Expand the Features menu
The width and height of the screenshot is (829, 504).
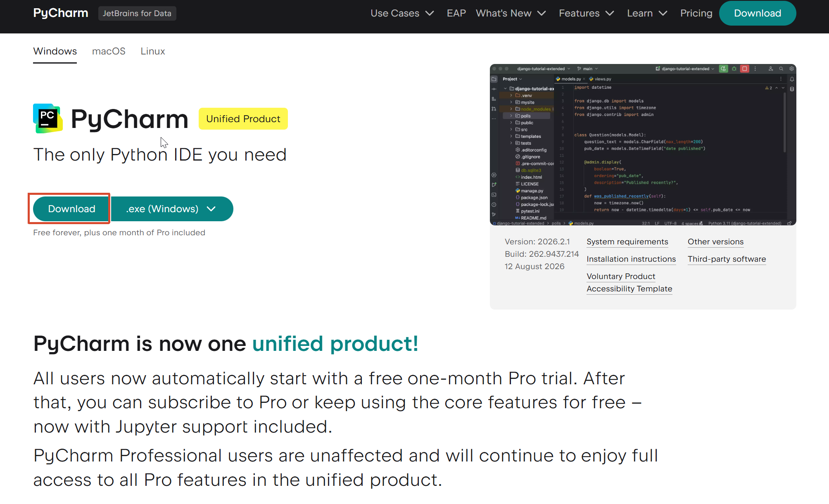pos(587,13)
